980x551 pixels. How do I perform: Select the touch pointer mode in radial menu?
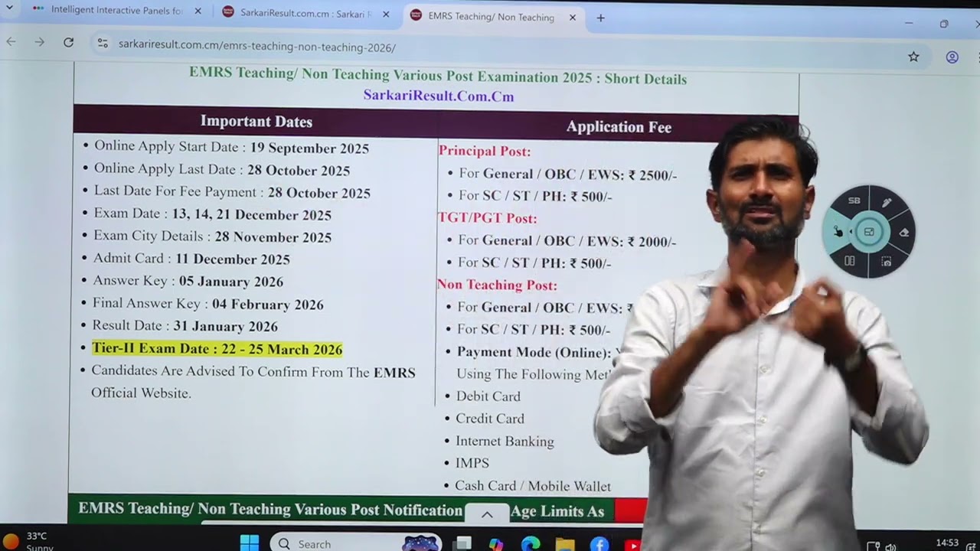(838, 232)
